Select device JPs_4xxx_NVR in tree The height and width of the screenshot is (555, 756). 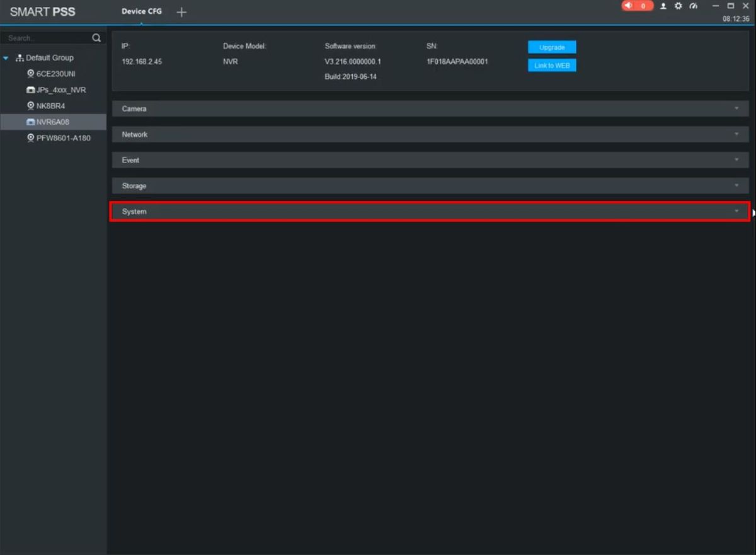(60, 90)
